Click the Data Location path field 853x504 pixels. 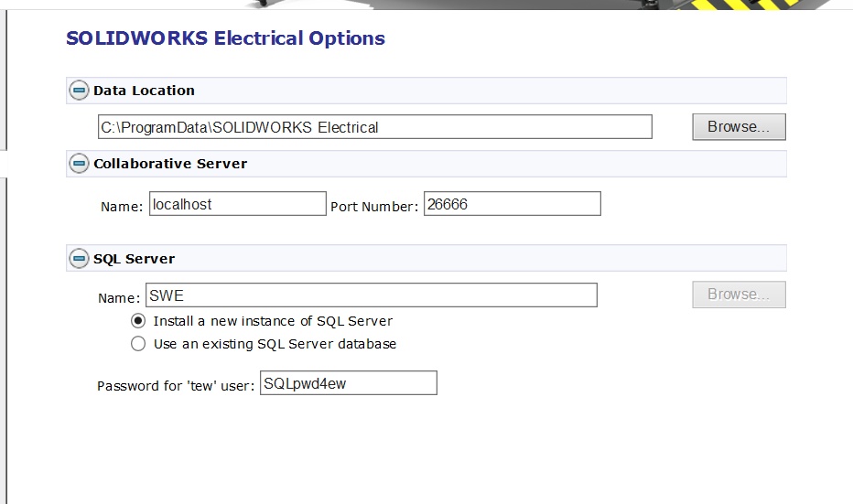(x=374, y=127)
